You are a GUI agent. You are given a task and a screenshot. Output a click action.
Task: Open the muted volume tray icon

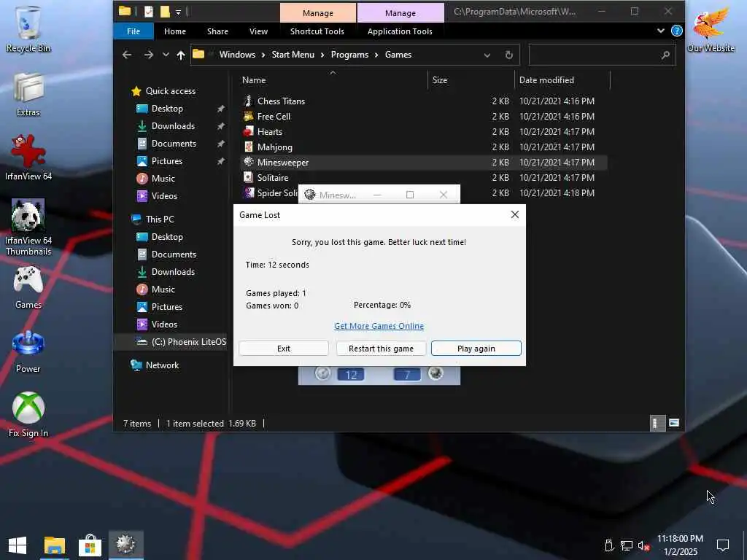[x=643, y=545]
